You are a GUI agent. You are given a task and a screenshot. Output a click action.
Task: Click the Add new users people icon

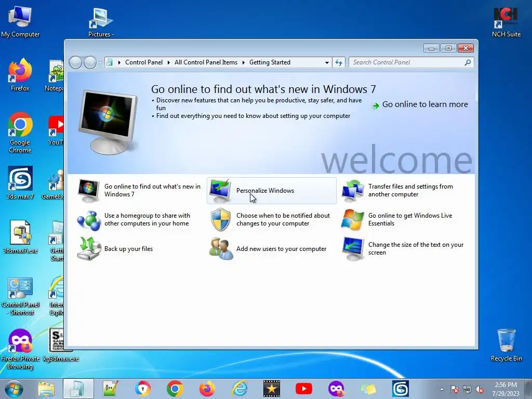[x=221, y=249]
